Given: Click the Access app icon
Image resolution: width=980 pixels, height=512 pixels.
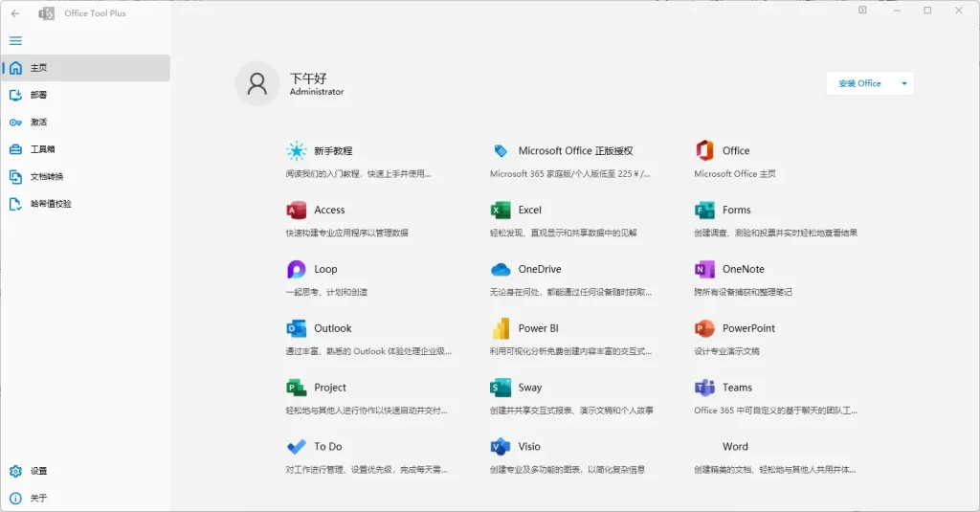Looking at the screenshot, I should point(297,210).
